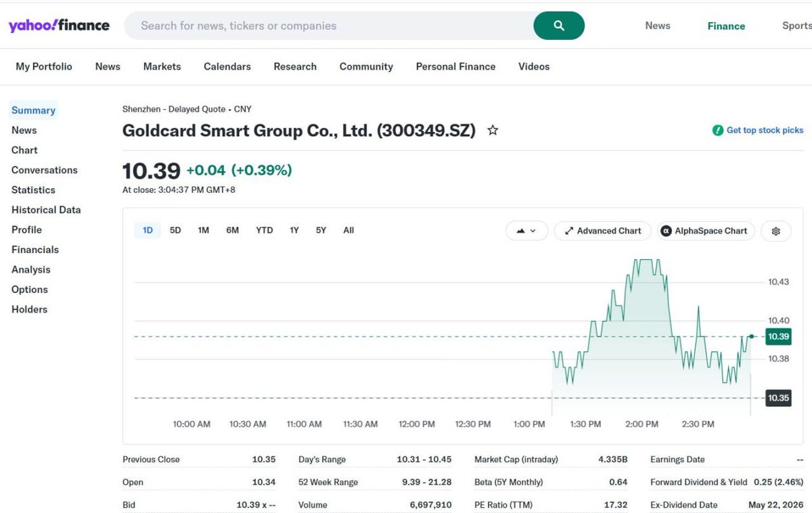Click the Volume value 6,697,910
Screen dimensions: 812x513
[x=431, y=505]
